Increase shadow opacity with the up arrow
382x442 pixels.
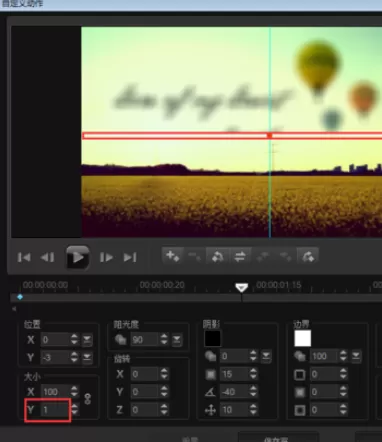pyautogui.click(x=253, y=353)
